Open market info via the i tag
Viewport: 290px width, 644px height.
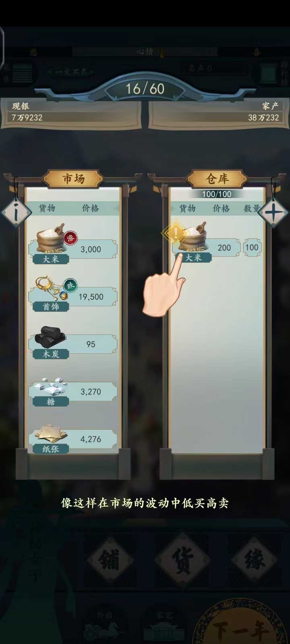pyautogui.click(x=17, y=212)
